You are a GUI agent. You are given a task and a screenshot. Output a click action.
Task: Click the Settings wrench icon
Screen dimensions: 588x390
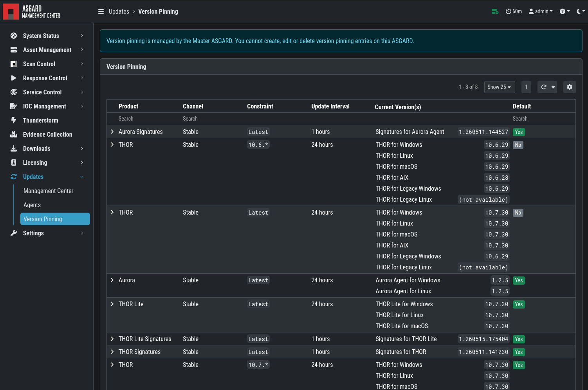tap(14, 233)
